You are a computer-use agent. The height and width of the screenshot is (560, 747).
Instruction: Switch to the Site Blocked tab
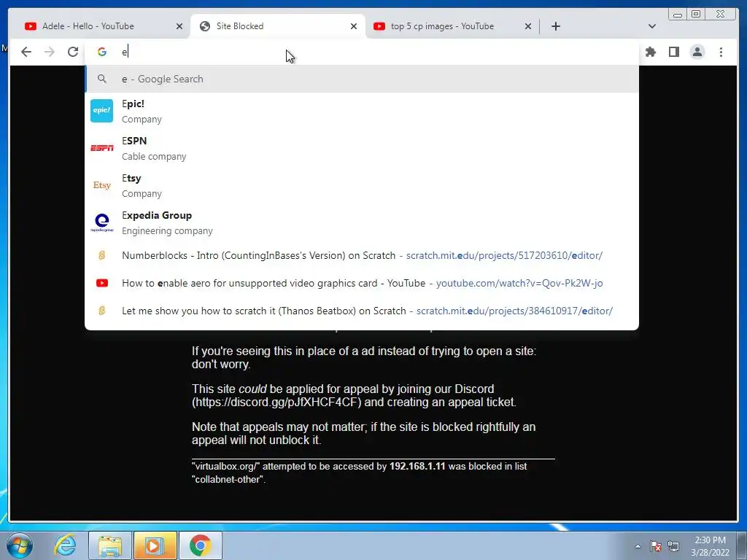coord(278,26)
